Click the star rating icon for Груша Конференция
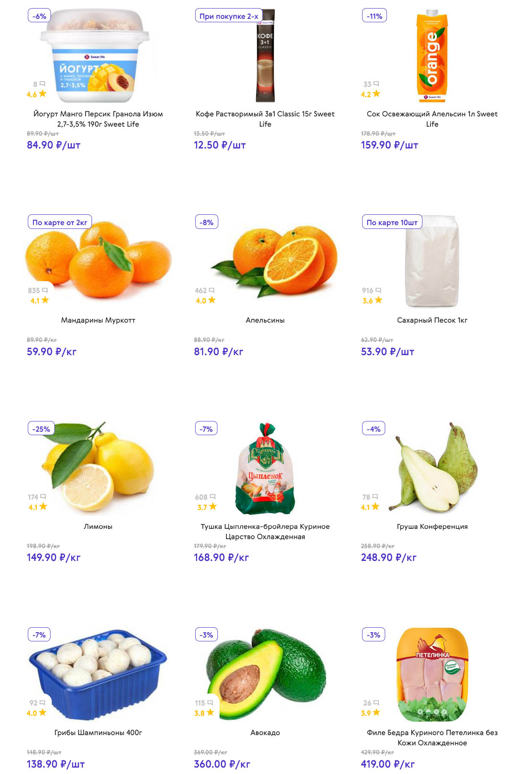This screenshot has width=532, height=774. [375, 507]
